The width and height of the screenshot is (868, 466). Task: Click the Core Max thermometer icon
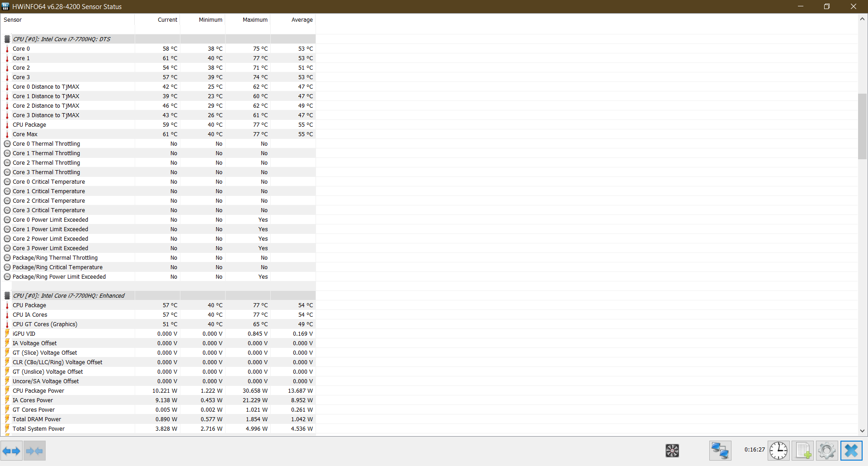point(7,134)
